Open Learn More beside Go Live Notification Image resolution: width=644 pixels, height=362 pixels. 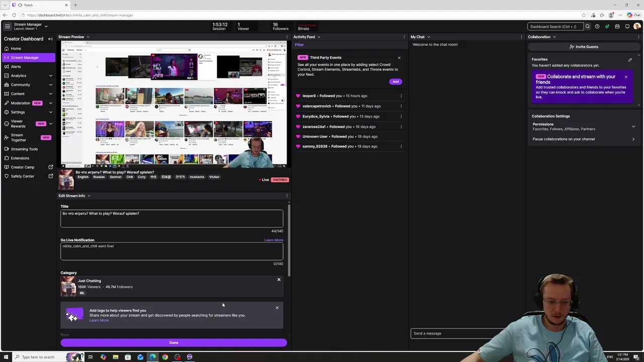tap(274, 240)
